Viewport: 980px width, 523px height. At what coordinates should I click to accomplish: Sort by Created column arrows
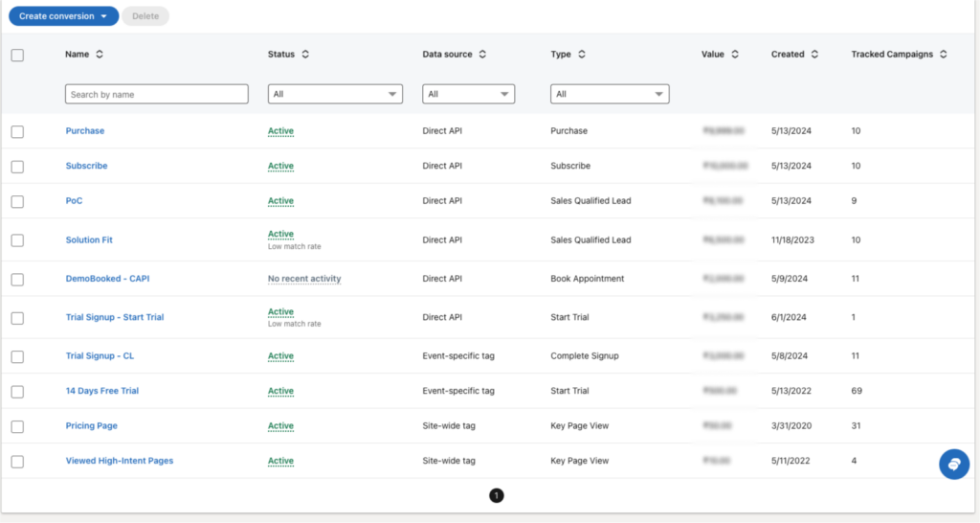click(x=814, y=55)
